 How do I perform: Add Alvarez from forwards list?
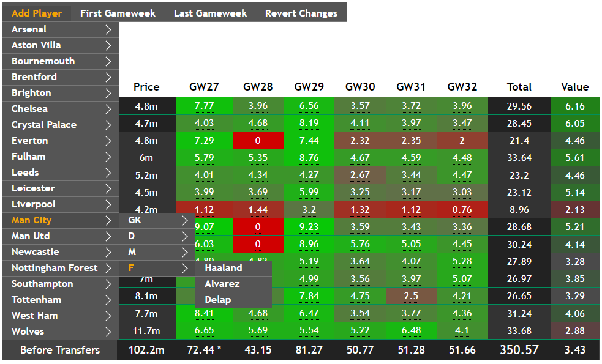pyautogui.click(x=233, y=284)
